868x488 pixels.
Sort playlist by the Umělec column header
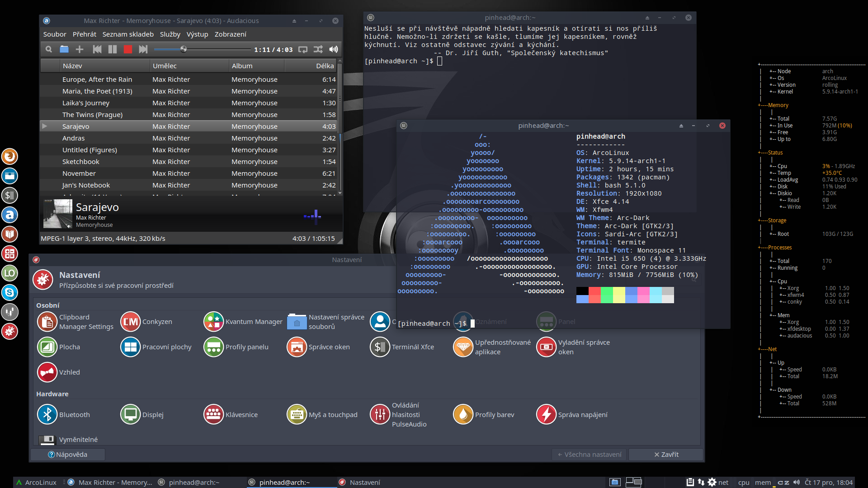[x=189, y=66]
